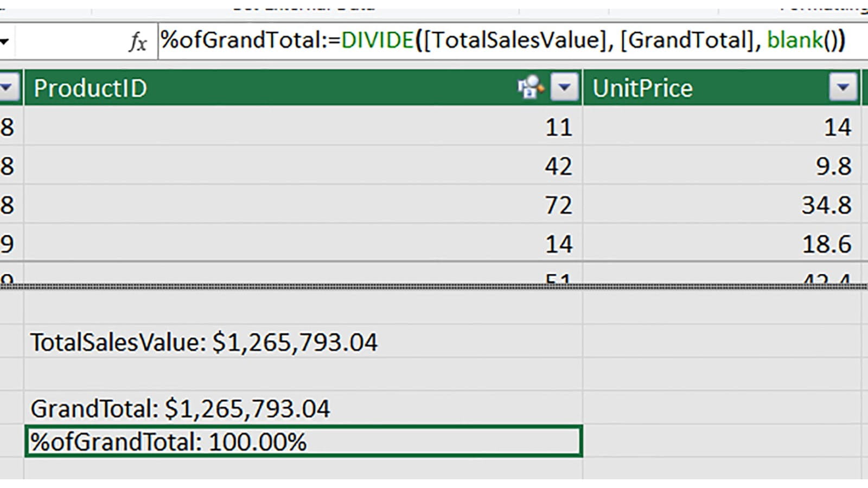This screenshot has height=488, width=868.
Task: Click the splitter bar above the calculation area
Action: click(434, 286)
